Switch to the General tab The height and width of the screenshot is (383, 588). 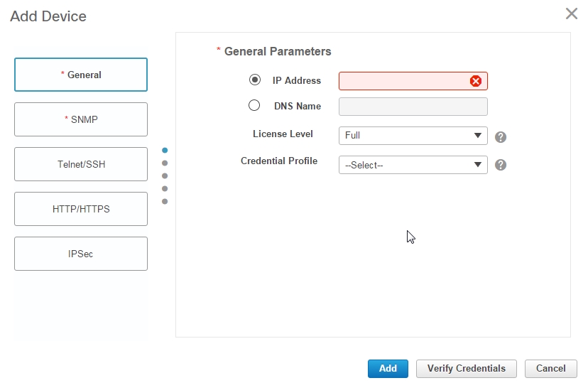(81, 75)
